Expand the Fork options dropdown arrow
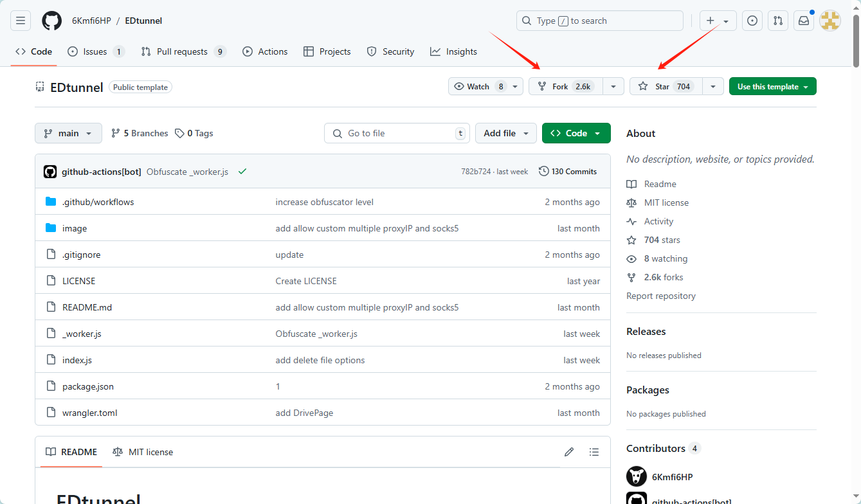 [613, 86]
